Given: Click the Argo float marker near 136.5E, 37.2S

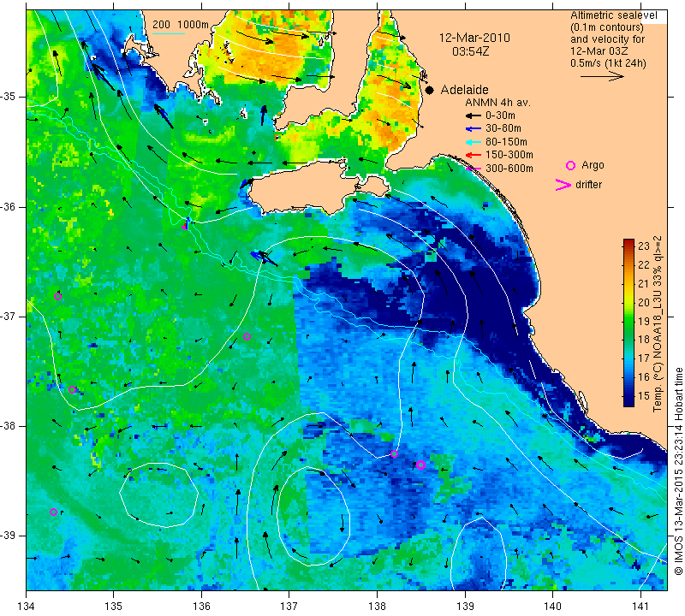Looking at the screenshot, I should point(247,336).
